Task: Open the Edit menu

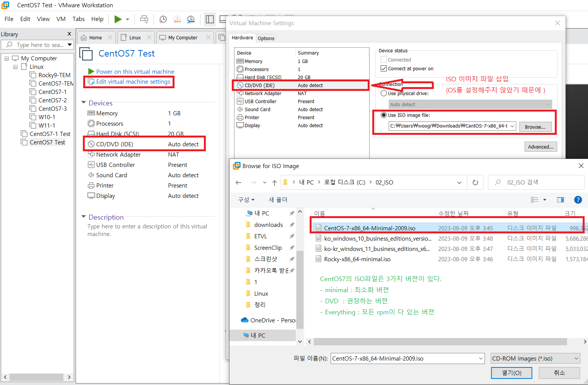Action: click(x=25, y=19)
